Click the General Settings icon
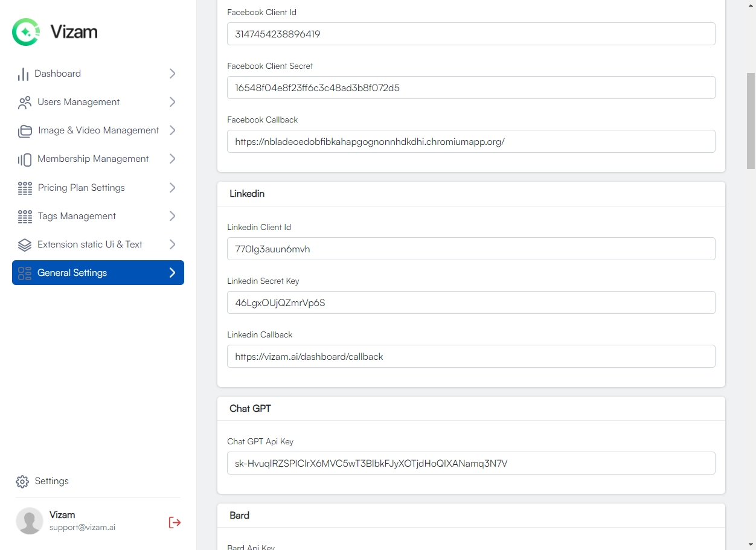Image resolution: width=756 pixels, height=550 pixels. click(25, 273)
